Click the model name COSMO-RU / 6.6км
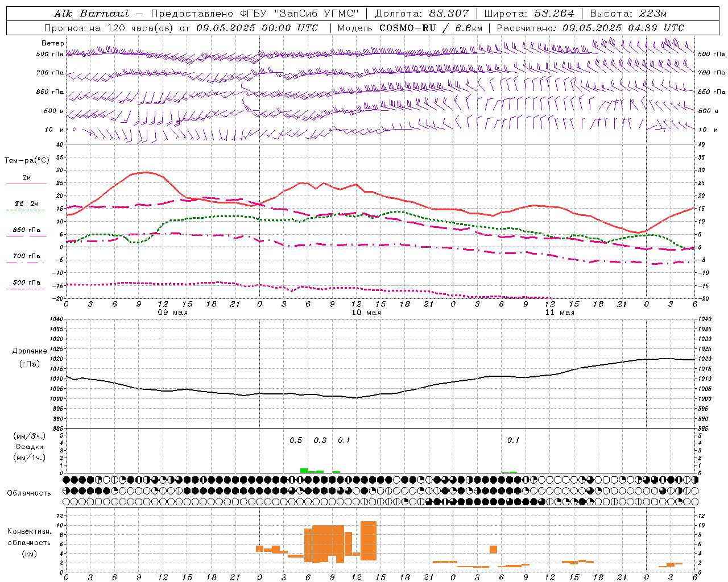Viewport: 728px width, 582px height. pyautogui.click(x=431, y=28)
